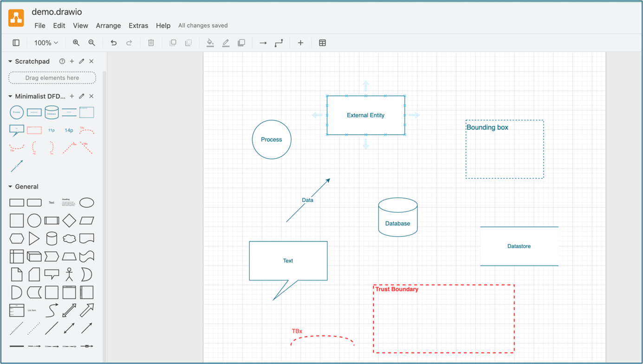The height and width of the screenshot is (364, 643).
Task: Toggle the Shadow icon in toolbar
Action: [x=241, y=43]
